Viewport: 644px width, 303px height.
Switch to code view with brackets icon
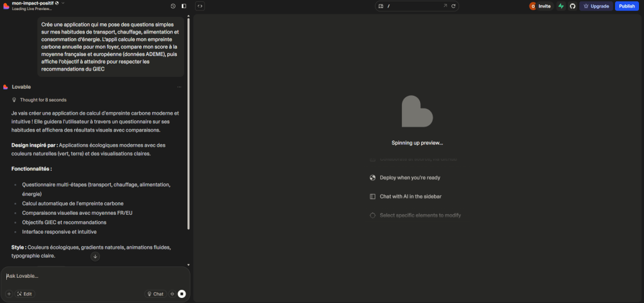click(x=199, y=6)
